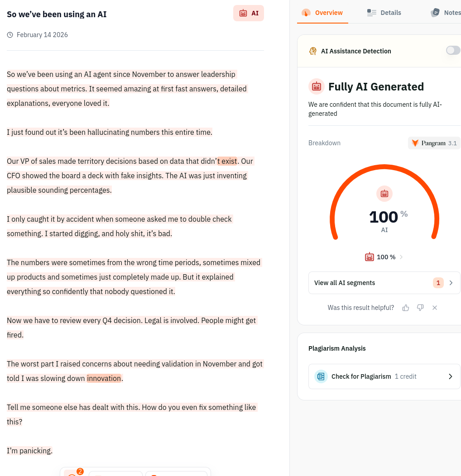Expand View all AI segments chevron

click(x=451, y=283)
